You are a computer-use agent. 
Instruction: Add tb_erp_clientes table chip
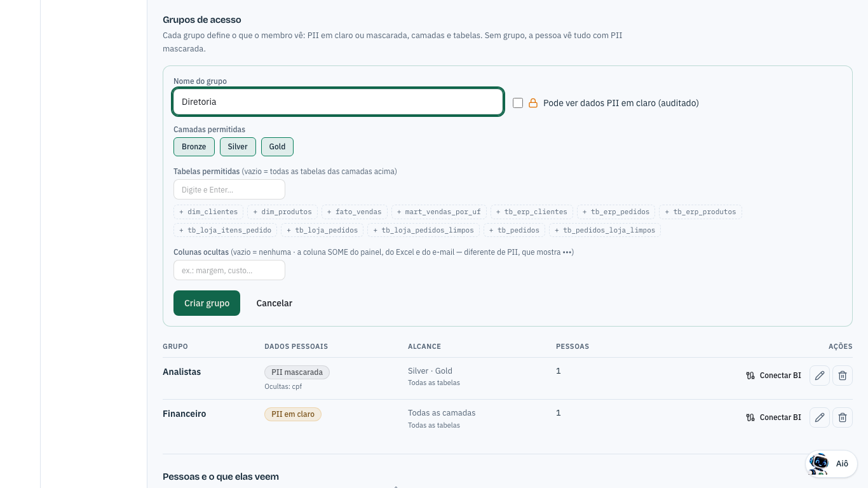click(532, 212)
